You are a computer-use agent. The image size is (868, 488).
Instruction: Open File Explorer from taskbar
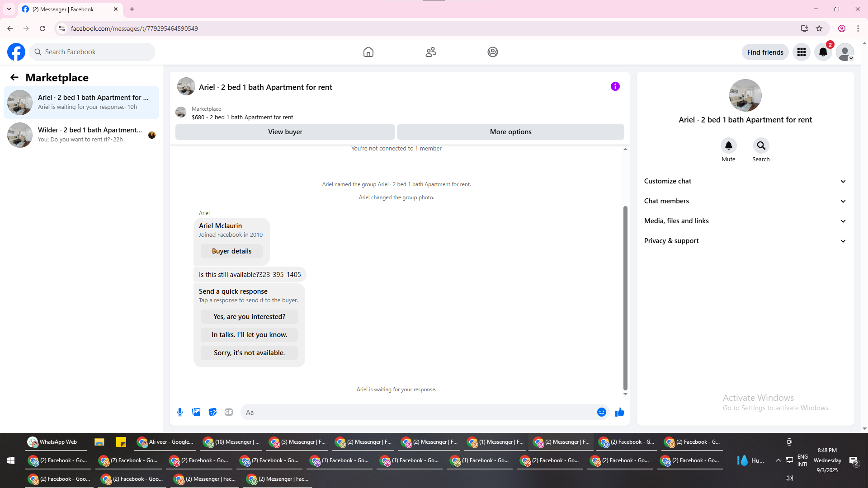click(99, 442)
